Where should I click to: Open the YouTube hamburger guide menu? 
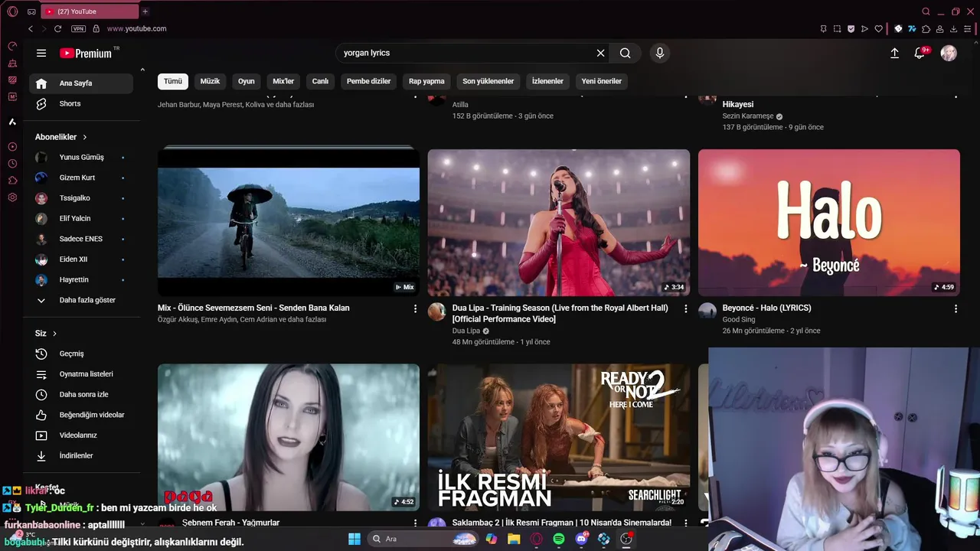(x=41, y=53)
